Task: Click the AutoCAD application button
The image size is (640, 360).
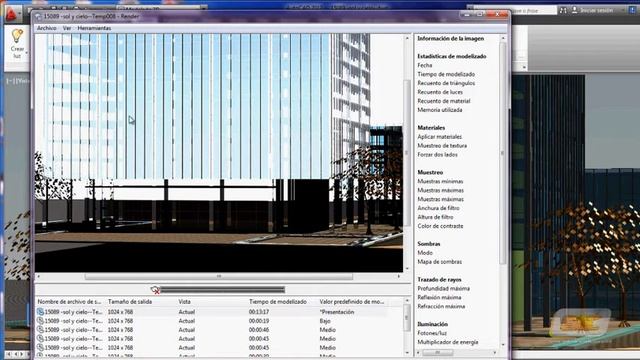Action: [11, 15]
